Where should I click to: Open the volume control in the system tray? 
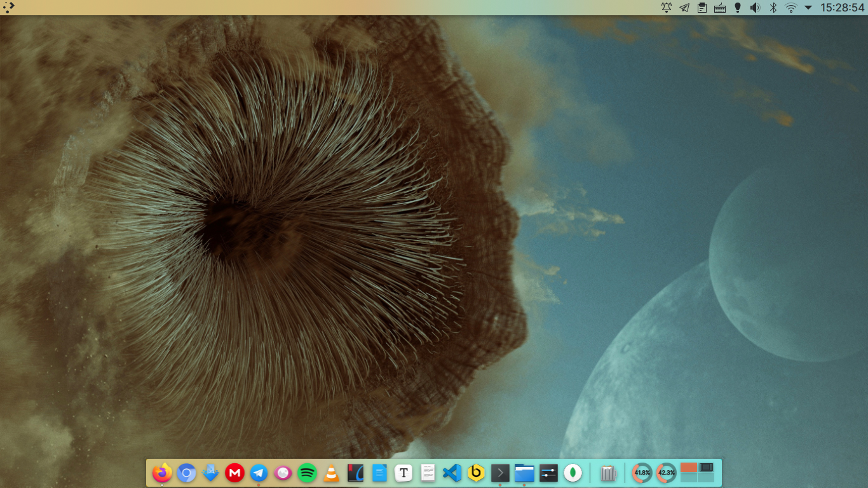point(756,8)
